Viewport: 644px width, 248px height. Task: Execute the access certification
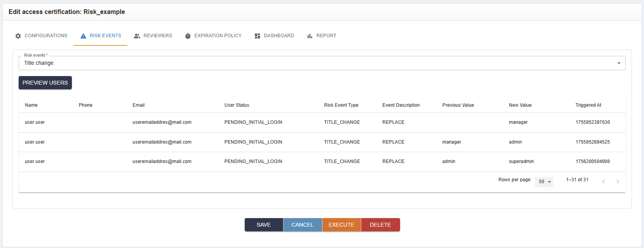341,225
